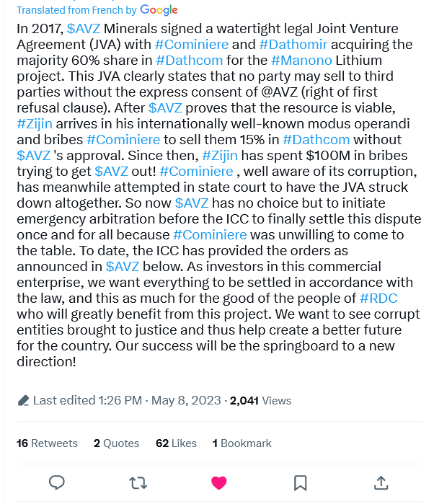This screenshot has height=504, width=434.
Task: Click the retweet arrows icon
Action: tap(138, 483)
